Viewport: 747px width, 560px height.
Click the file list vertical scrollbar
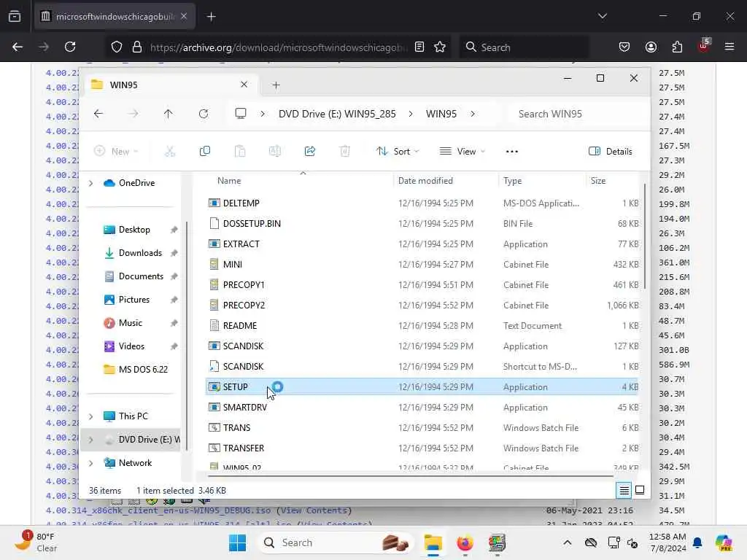645,237
